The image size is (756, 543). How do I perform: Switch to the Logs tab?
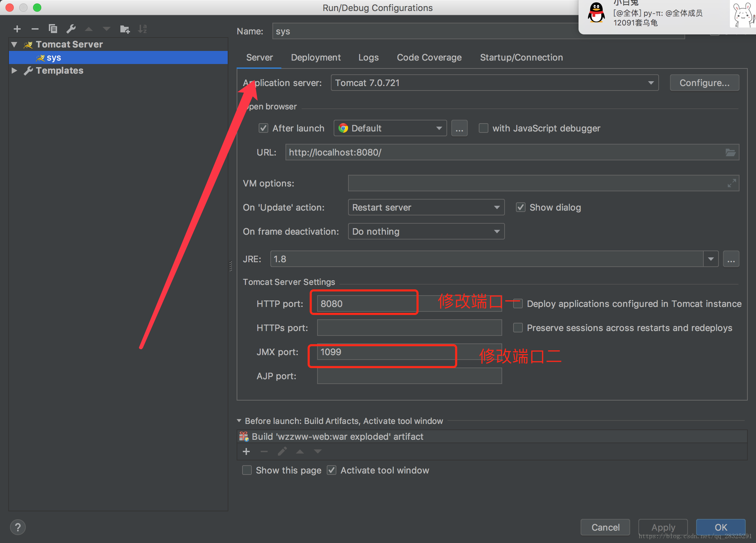point(368,57)
